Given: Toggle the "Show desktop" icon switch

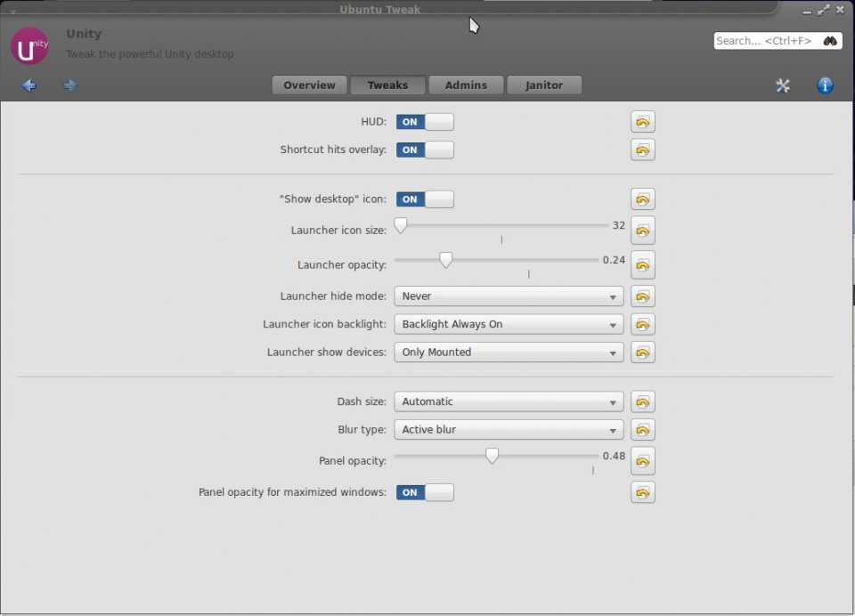Looking at the screenshot, I should (x=425, y=199).
